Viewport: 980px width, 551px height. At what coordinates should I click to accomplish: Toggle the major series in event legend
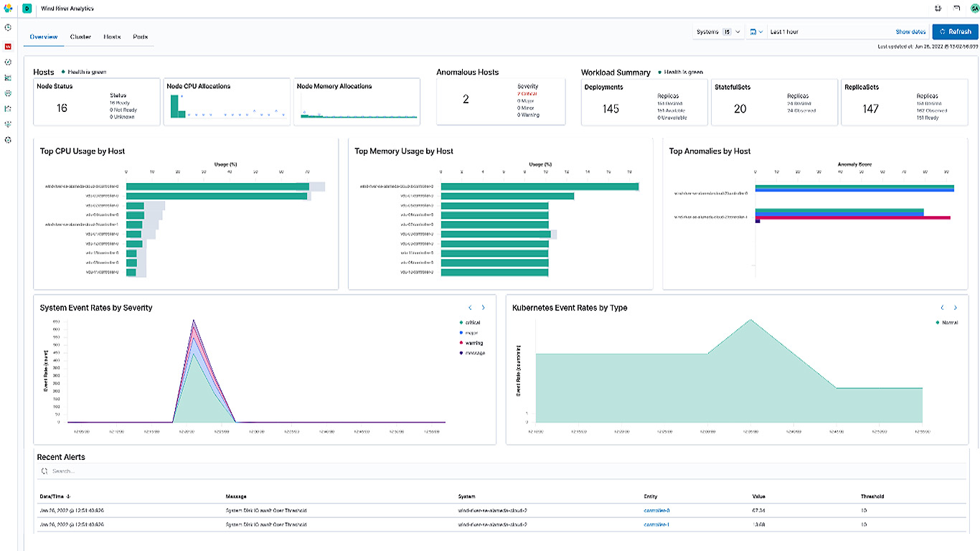tap(468, 333)
